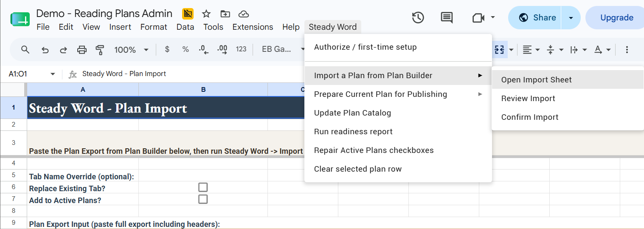Open the File menu
Image resolution: width=644 pixels, height=229 pixels.
43,27
